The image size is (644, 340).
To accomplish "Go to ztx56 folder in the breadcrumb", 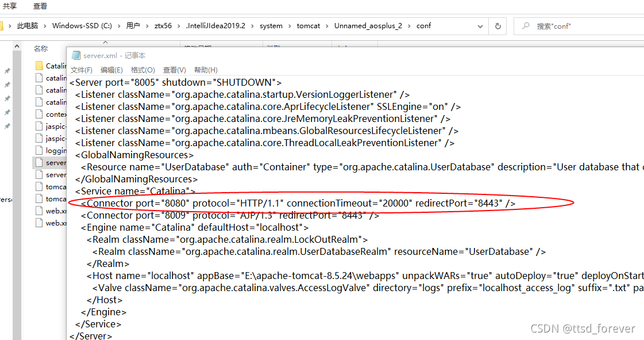I will tap(163, 25).
